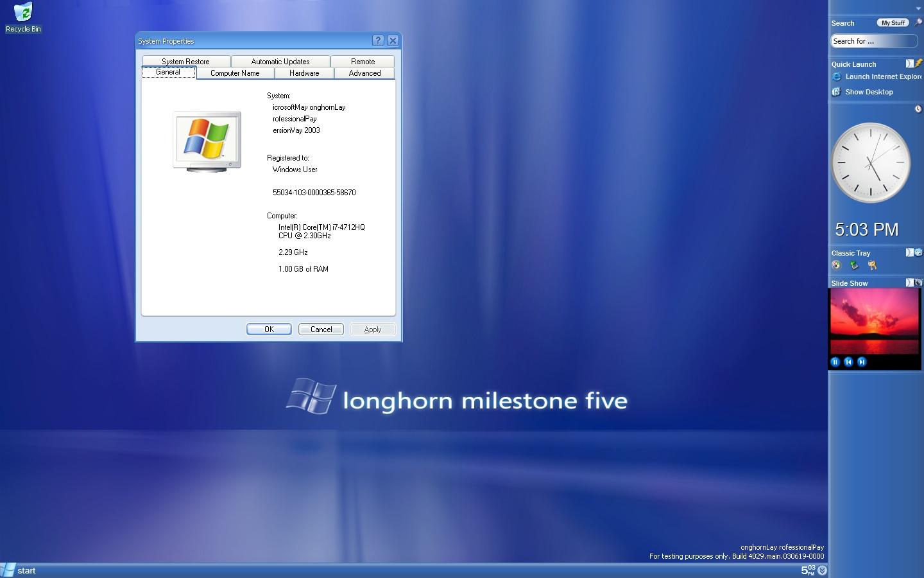Pause the slide show

pos(835,362)
